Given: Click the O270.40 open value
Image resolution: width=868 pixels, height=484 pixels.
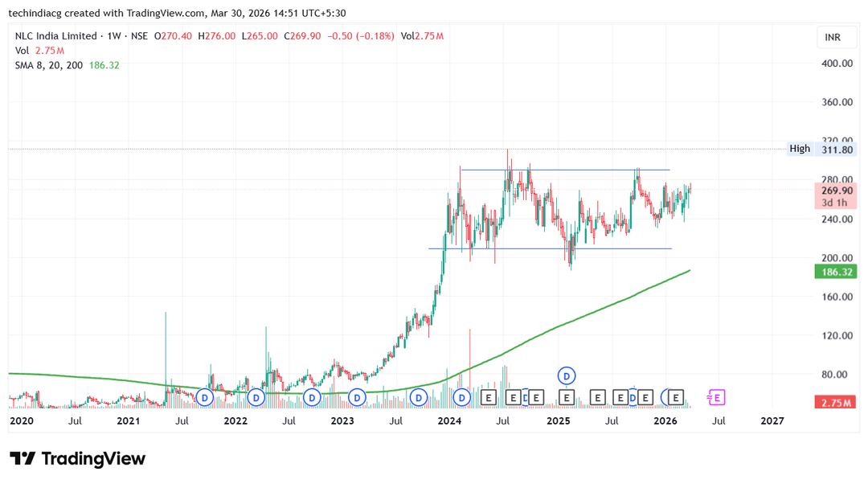Looking at the screenshot, I should [x=173, y=36].
